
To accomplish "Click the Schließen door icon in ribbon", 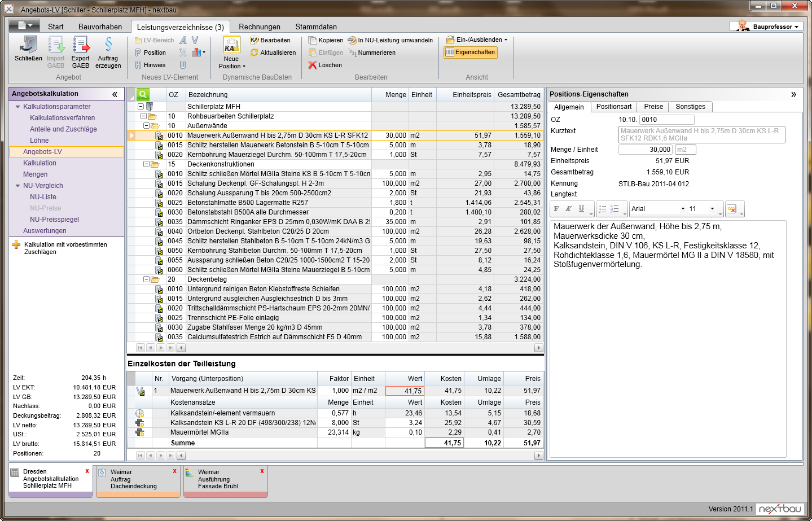I will click(28, 45).
